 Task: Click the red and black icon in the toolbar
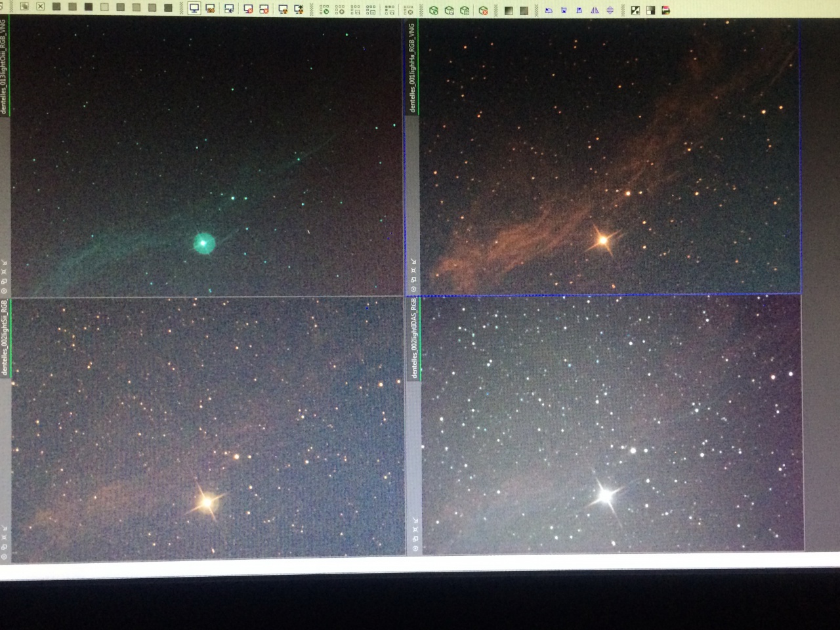coord(666,10)
